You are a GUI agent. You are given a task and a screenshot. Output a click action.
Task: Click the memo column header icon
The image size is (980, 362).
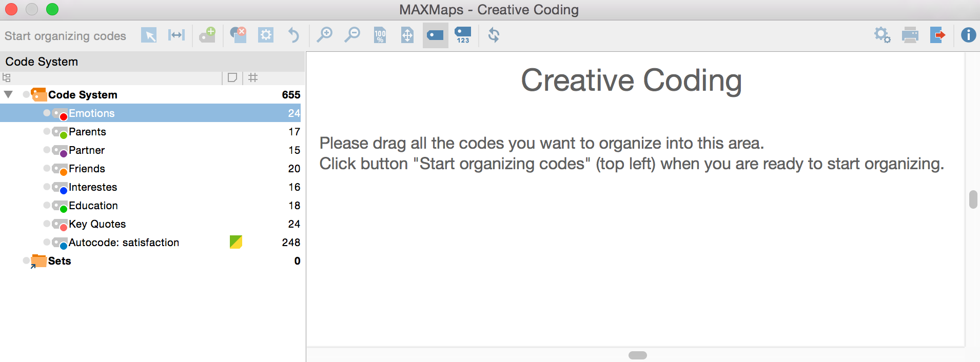pos(232,78)
